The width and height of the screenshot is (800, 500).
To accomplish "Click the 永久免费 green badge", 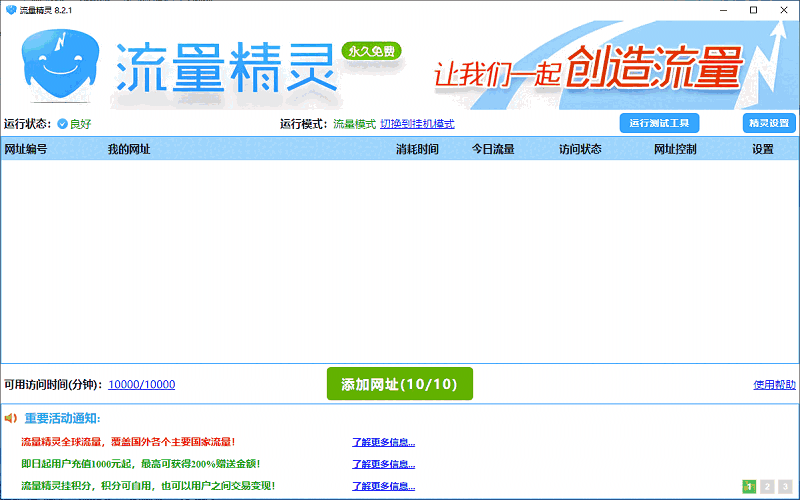I will [x=371, y=52].
